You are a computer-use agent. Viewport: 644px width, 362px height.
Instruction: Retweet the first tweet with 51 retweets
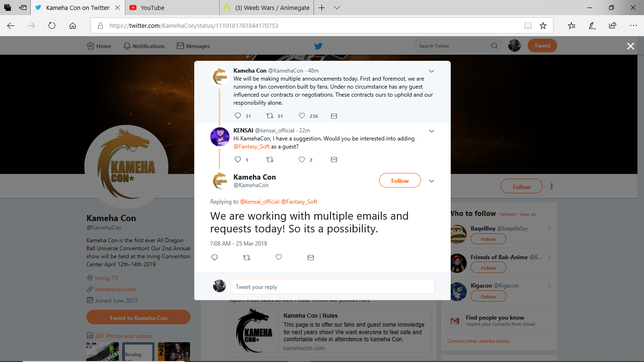coord(270,116)
